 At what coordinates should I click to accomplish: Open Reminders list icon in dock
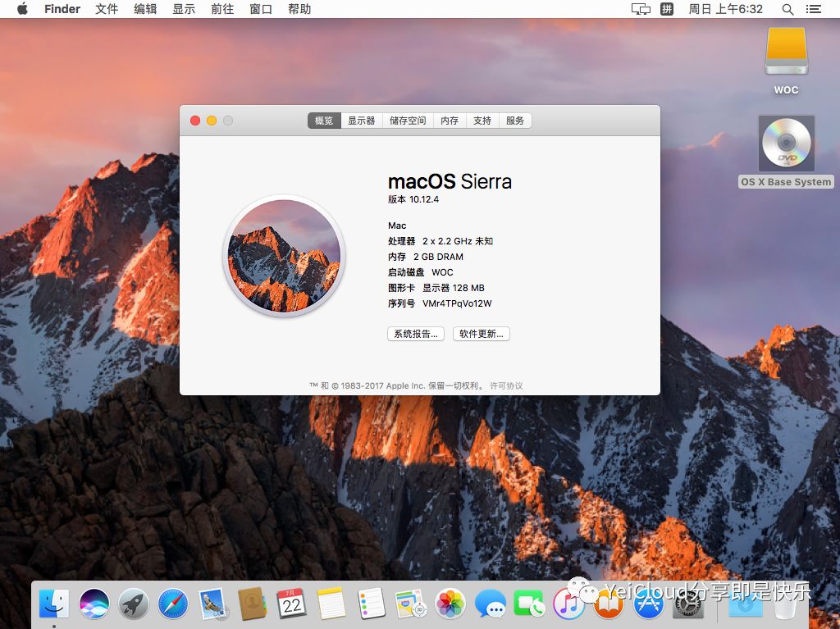[x=371, y=604]
